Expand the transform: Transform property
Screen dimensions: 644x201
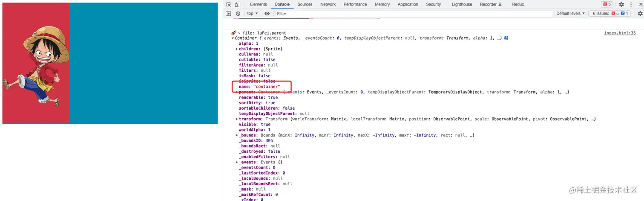click(x=237, y=119)
